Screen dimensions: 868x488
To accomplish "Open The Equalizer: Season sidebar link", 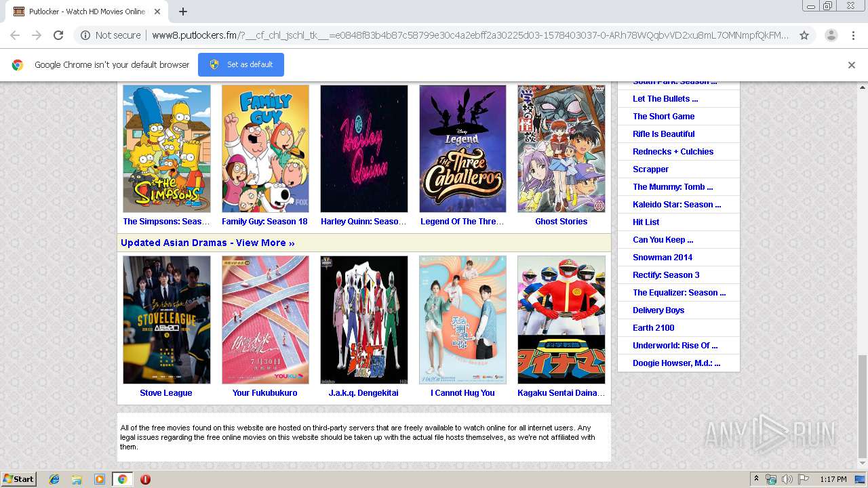I will click(679, 293).
